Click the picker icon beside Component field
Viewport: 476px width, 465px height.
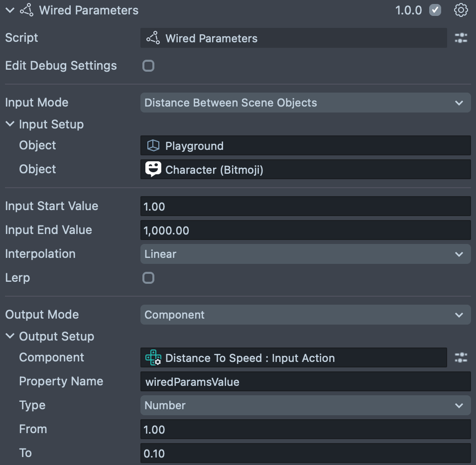pyautogui.click(x=461, y=358)
